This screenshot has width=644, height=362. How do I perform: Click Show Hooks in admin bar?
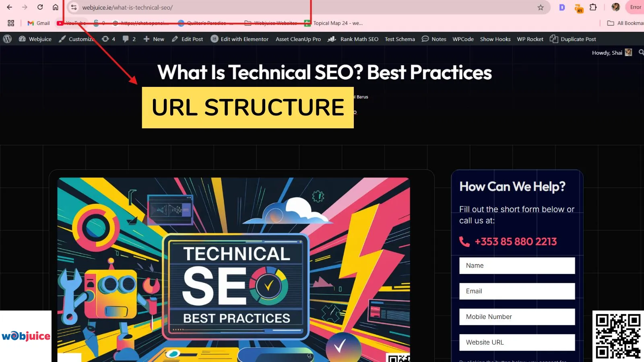pyautogui.click(x=495, y=39)
